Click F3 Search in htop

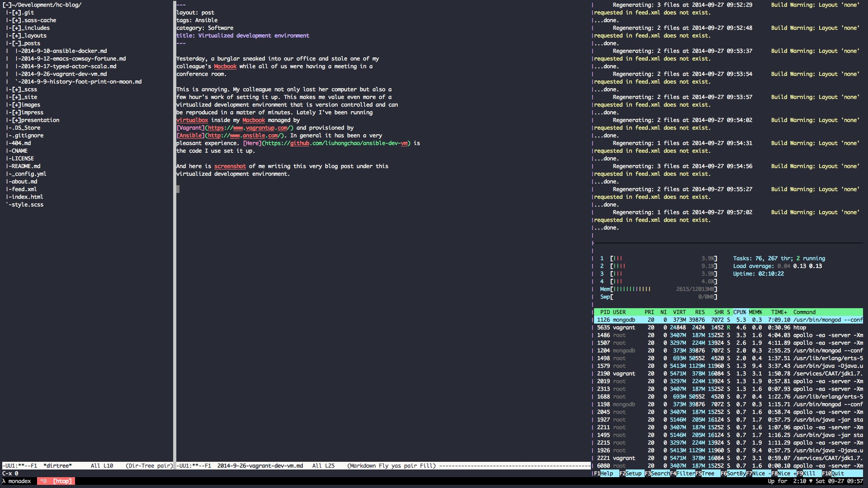[x=657, y=474]
